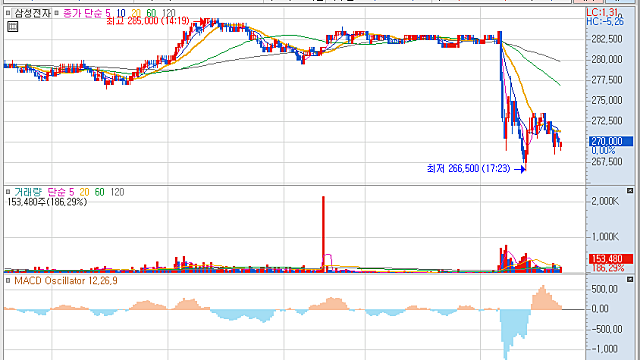This screenshot has width=640, height=360.
Task: Click the MACD Oscillator 12,26,9 label
Action: (66, 281)
